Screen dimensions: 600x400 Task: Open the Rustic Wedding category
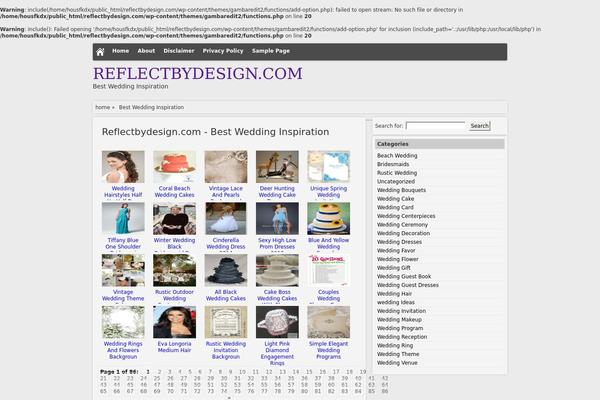click(x=397, y=173)
